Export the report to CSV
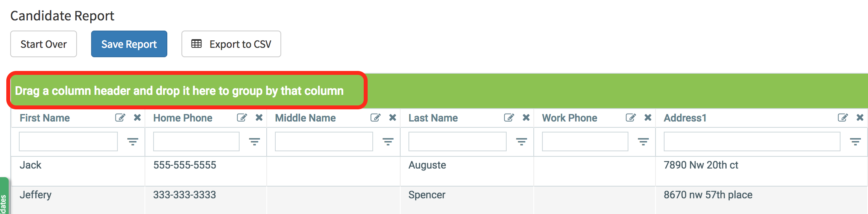Image resolution: width=868 pixels, height=214 pixels. (231, 44)
